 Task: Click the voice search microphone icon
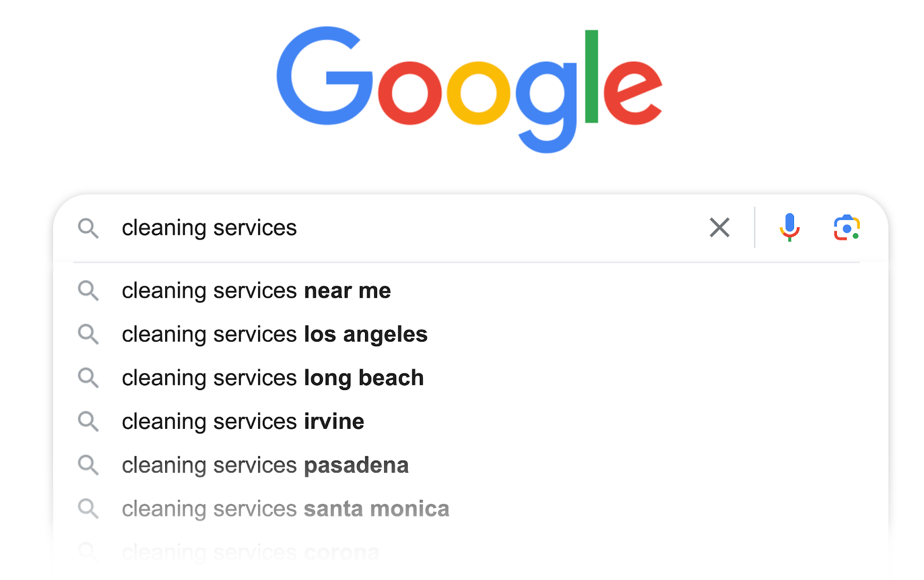click(x=789, y=227)
